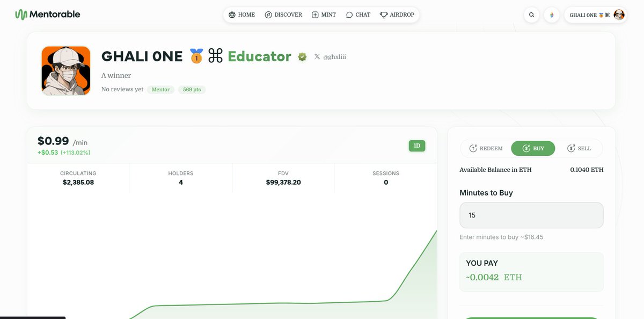Image resolution: width=644 pixels, height=319 pixels.
Task: Open the CHAT section
Action: (358, 15)
